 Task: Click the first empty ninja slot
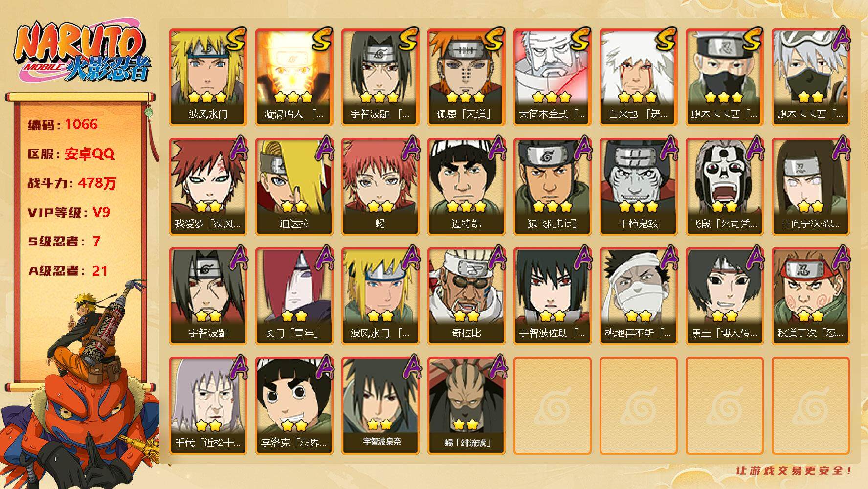point(552,406)
